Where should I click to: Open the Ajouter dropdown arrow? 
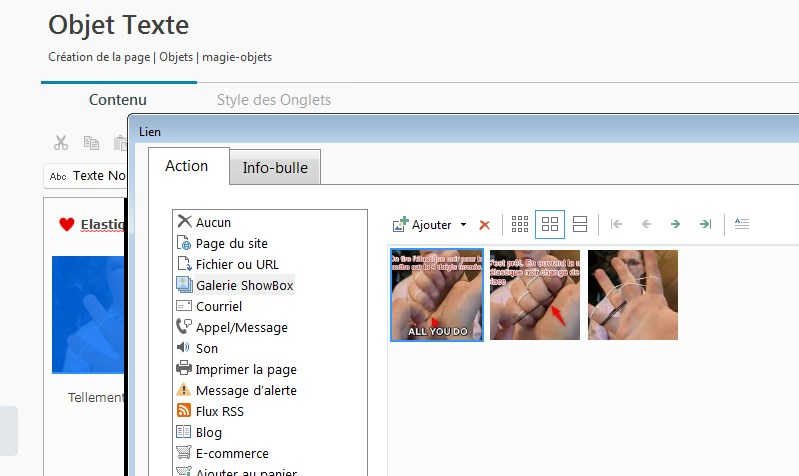click(x=463, y=224)
